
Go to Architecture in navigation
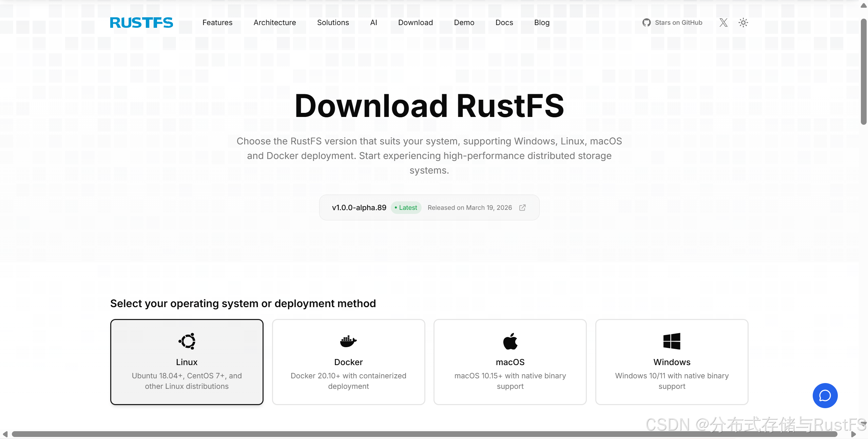tap(275, 23)
